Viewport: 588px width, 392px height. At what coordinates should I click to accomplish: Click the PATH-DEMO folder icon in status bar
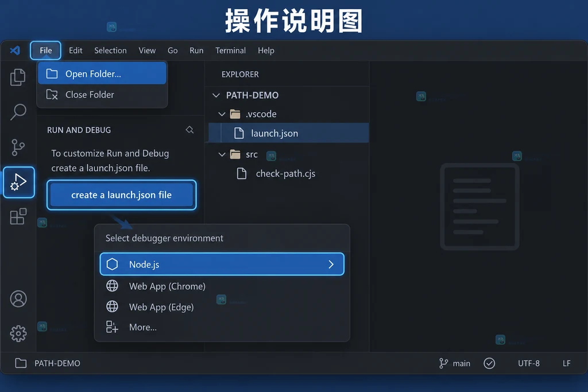tap(21, 363)
